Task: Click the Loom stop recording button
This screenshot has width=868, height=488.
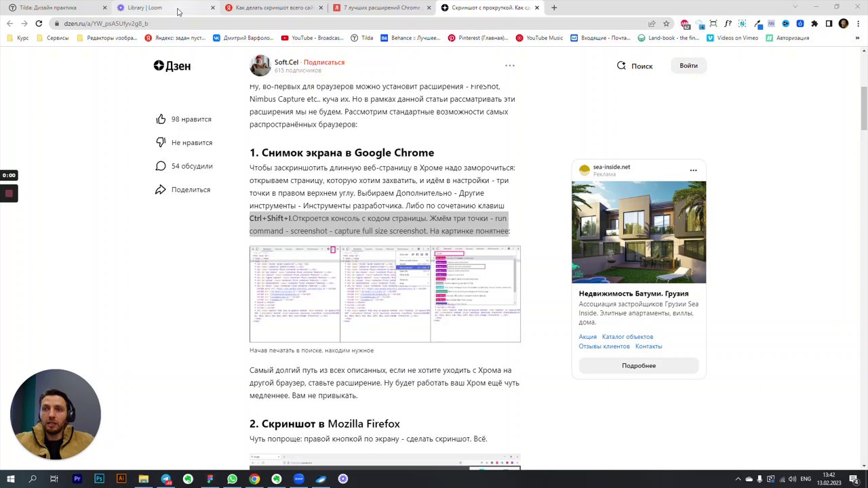Action: coord(9,193)
